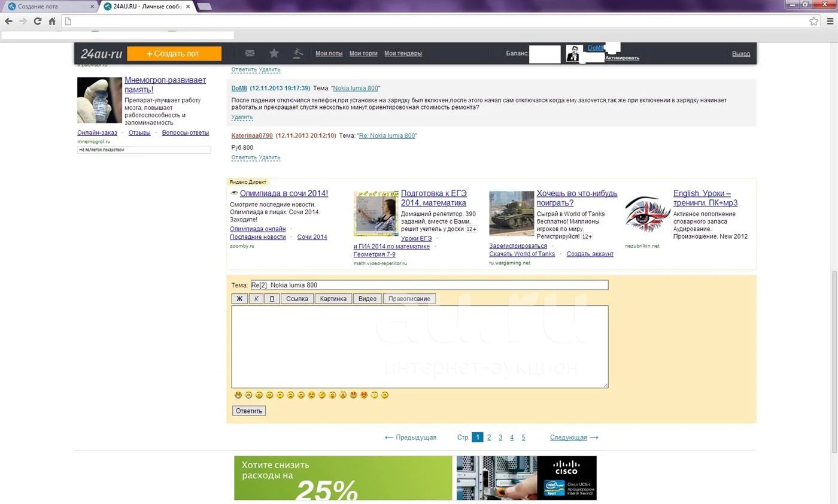The width and height of the screenshot is (838, 504).
Task: Insert the first smiley emoticon
Action: pyautogui.click(x=238, y=395)
